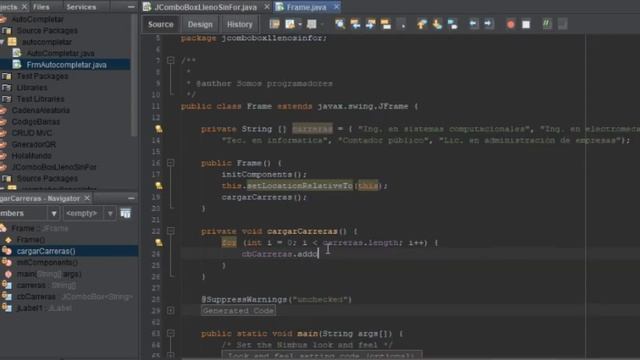Collapse the Javadoc comment fold at line 7
This screenshot has height=360, width=640.
pos(171,60)
